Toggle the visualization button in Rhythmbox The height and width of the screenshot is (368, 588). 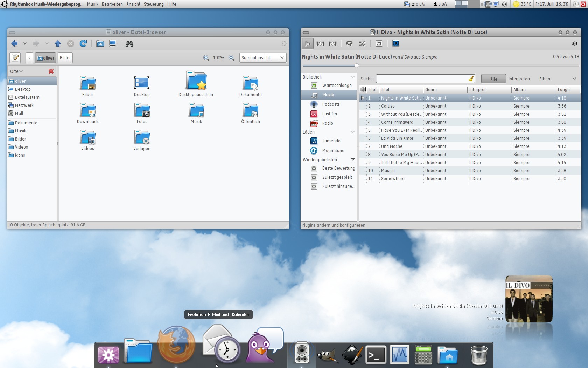395,44
